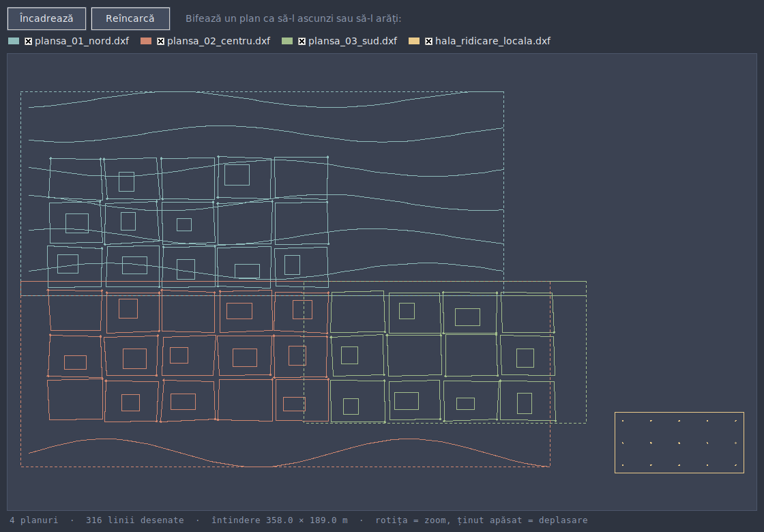Select the plansa_01_nord.dxf label
Image resolution: width=764 pixels, height=532 pixels.
[82, 42]
